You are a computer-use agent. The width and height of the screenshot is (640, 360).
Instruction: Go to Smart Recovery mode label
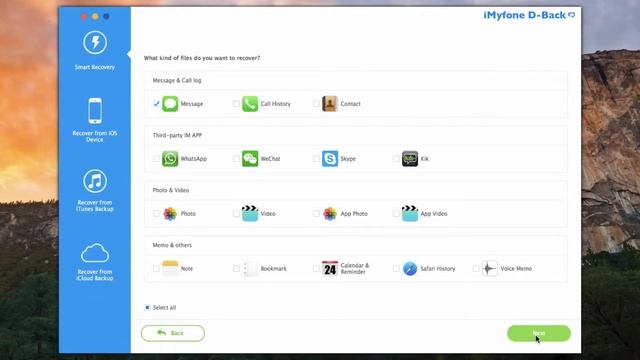coord(95,67)
